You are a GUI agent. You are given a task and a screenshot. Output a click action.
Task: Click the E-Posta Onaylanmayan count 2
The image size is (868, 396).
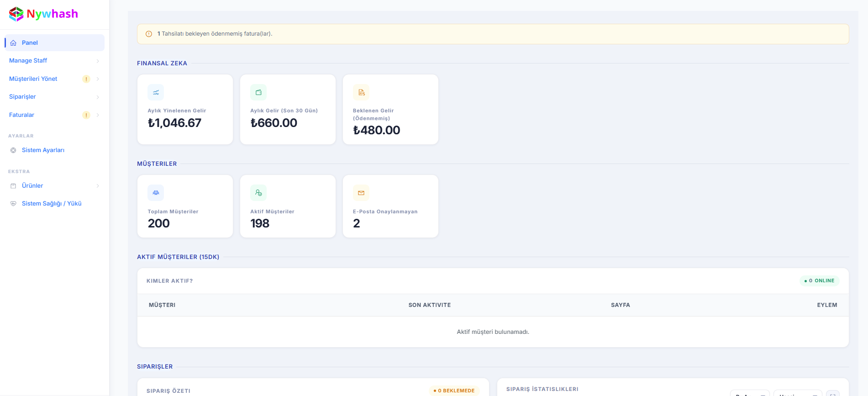point(357,223)
